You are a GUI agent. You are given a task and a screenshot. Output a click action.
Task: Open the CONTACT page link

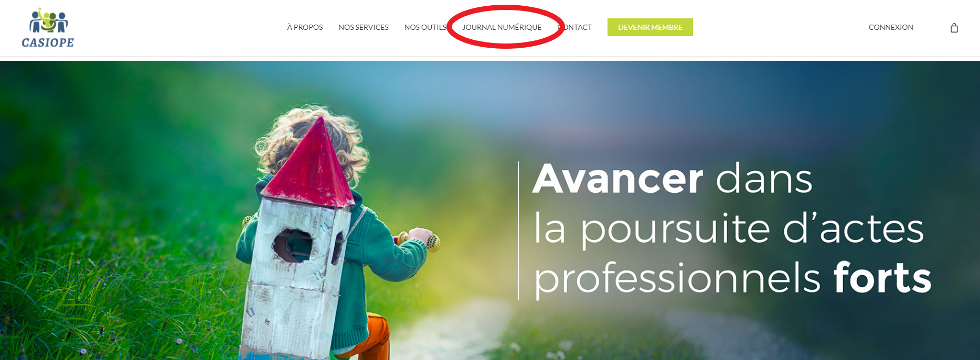coord(575,27)
